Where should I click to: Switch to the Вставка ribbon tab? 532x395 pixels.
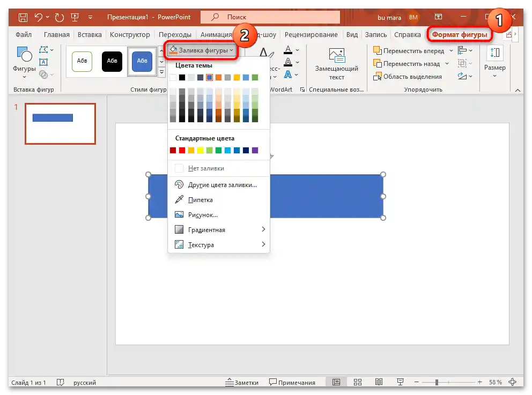coord(89,34)
